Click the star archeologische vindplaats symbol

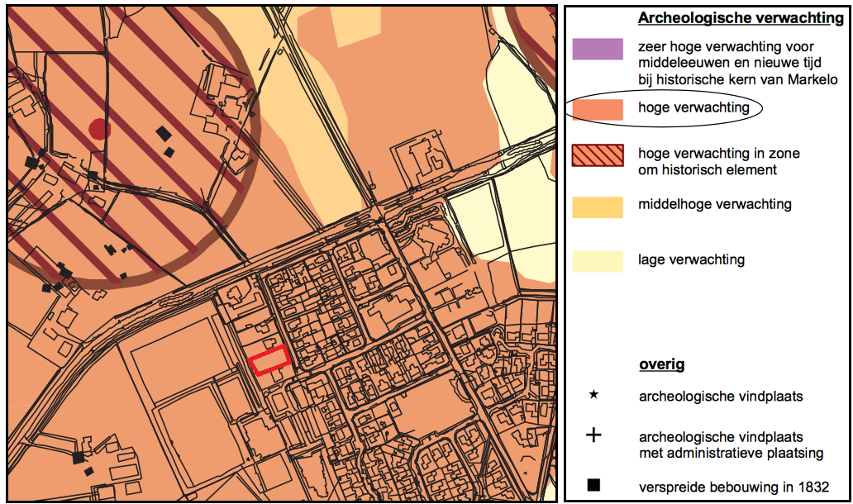593,394
